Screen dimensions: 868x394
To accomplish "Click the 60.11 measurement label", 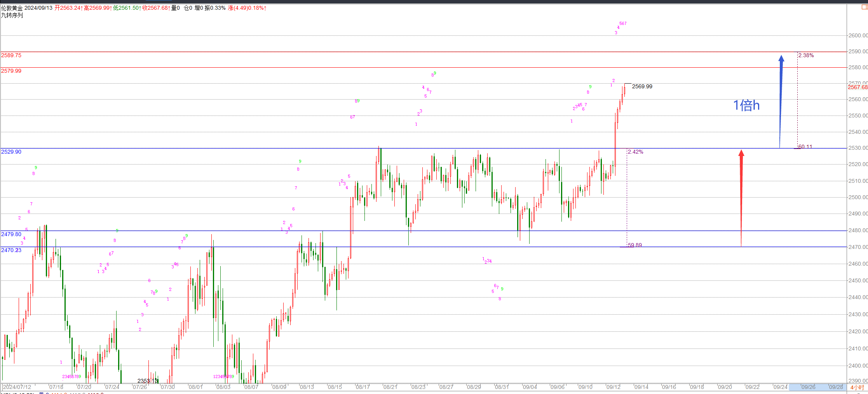I will tap(805, 147).
